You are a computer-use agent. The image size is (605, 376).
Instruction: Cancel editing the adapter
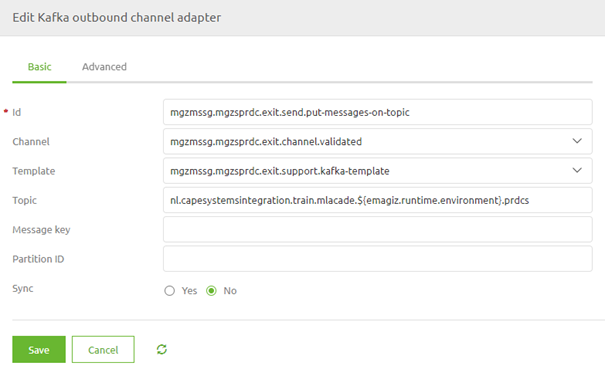point(103,349)
